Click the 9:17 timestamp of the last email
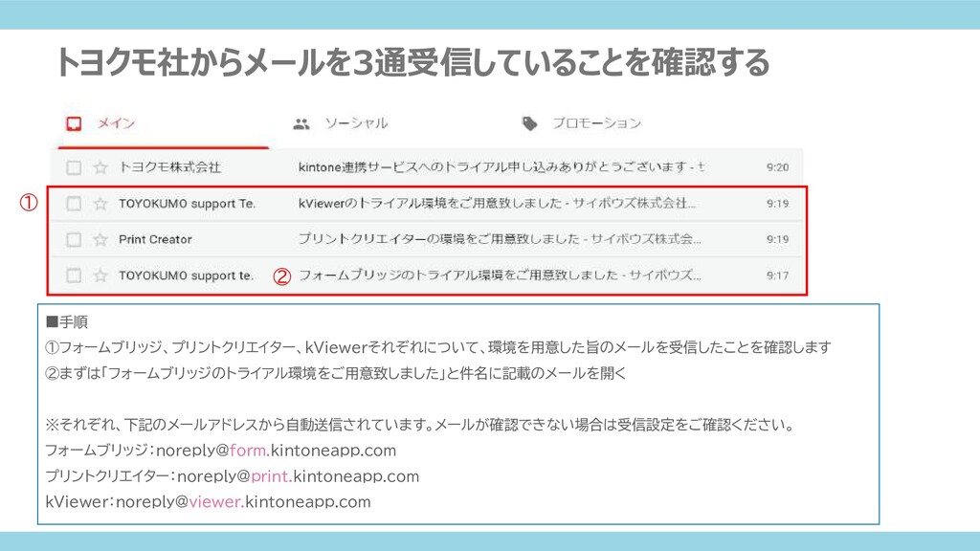Image resolution: width=980 pixels, height=551 pixels. tap(777, 275)
